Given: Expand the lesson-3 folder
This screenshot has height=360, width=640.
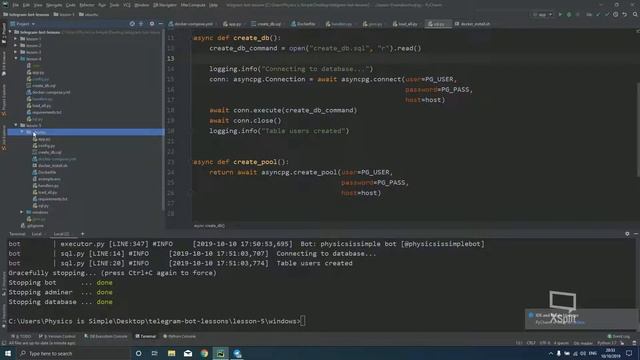Looking at the screenshot, I should tap(16, 52).
